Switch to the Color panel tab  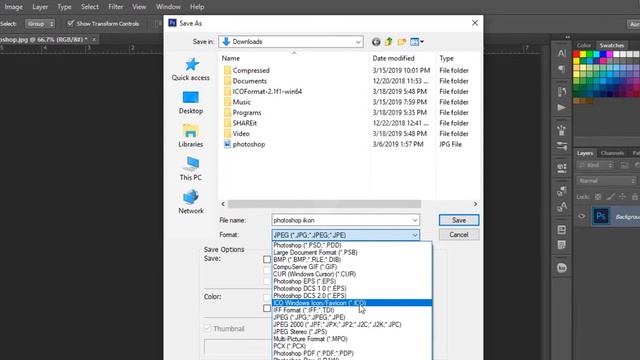(584, 45)
